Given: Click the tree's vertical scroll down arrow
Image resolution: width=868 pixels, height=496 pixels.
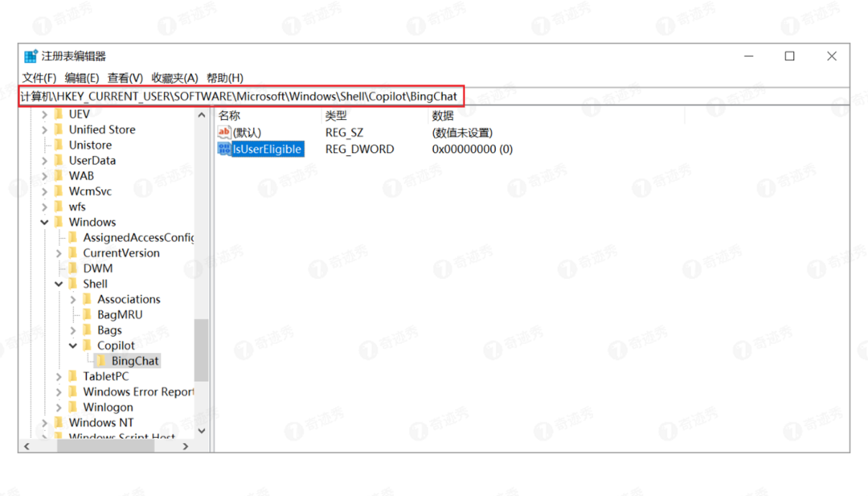Looking at the screenshot, I should [202, 431].
